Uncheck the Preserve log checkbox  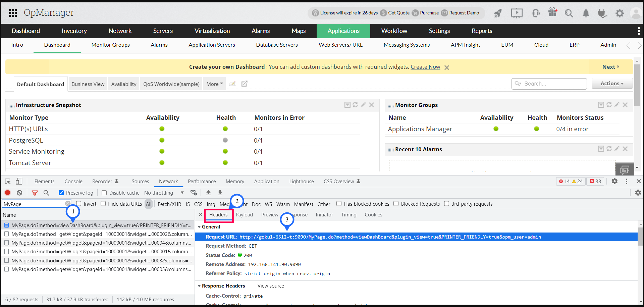[61, 193]
